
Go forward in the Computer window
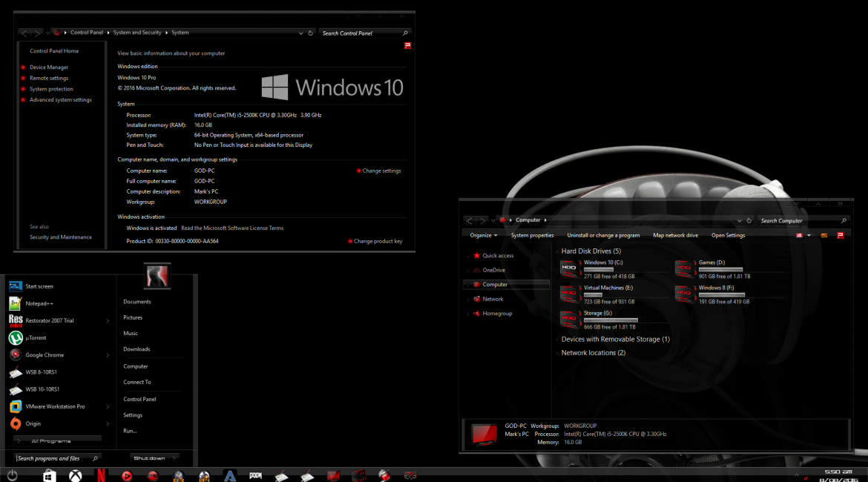pos(482,220)
